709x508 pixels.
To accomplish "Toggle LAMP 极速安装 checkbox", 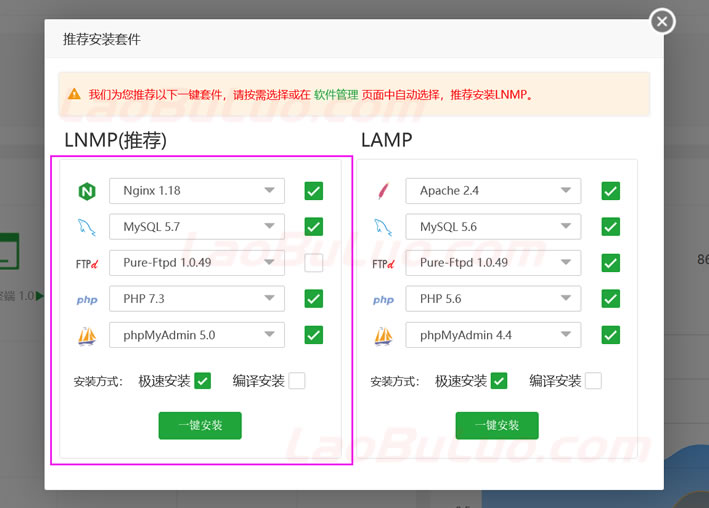I will [x=499, y=381].
